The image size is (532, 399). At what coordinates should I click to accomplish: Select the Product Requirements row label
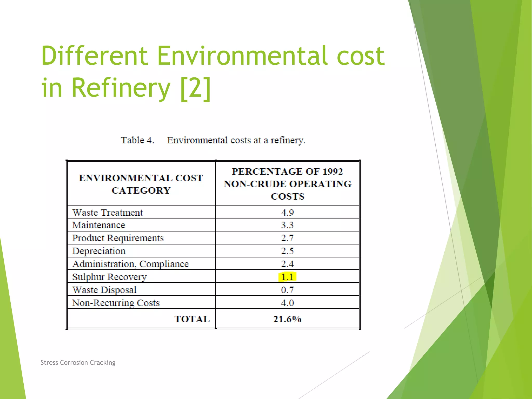pos(118,238)
